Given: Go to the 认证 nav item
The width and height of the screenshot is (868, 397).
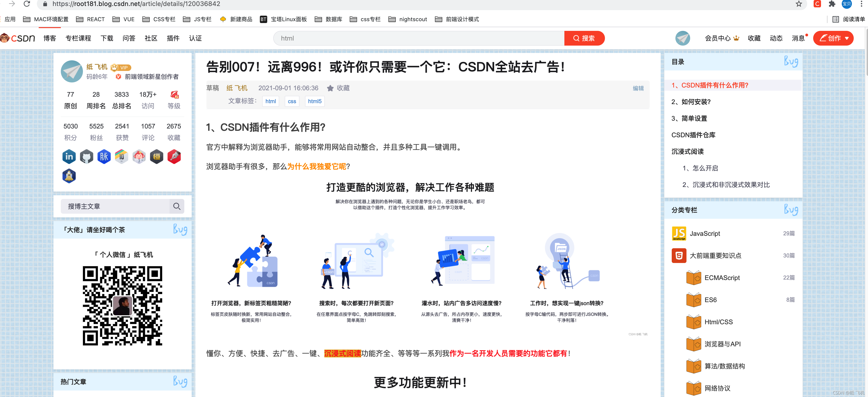Looking at the screenshot, I should (x=195, y=38).
